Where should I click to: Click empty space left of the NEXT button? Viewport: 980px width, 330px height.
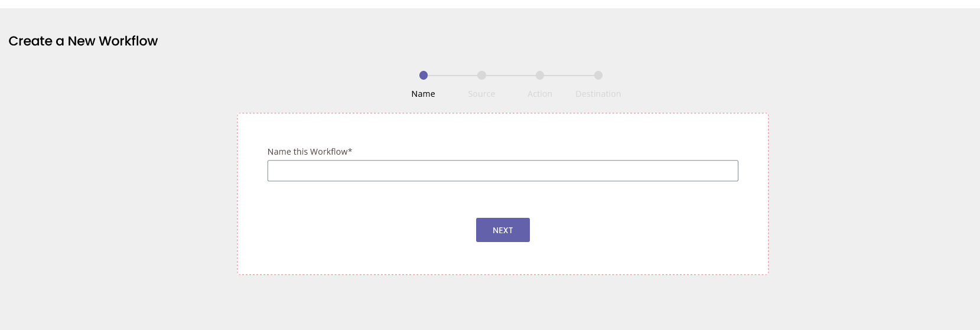click(x=366, y=230)
